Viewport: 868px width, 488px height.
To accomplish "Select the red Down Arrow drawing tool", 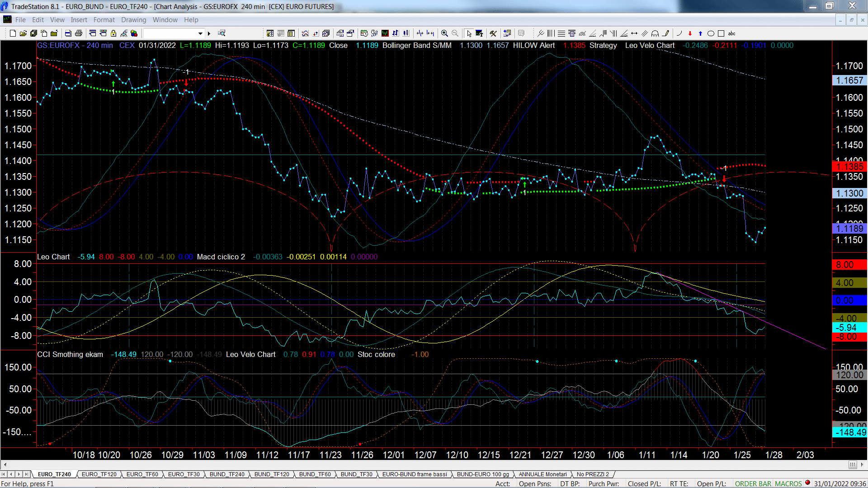I will click(x=690, y=33).
